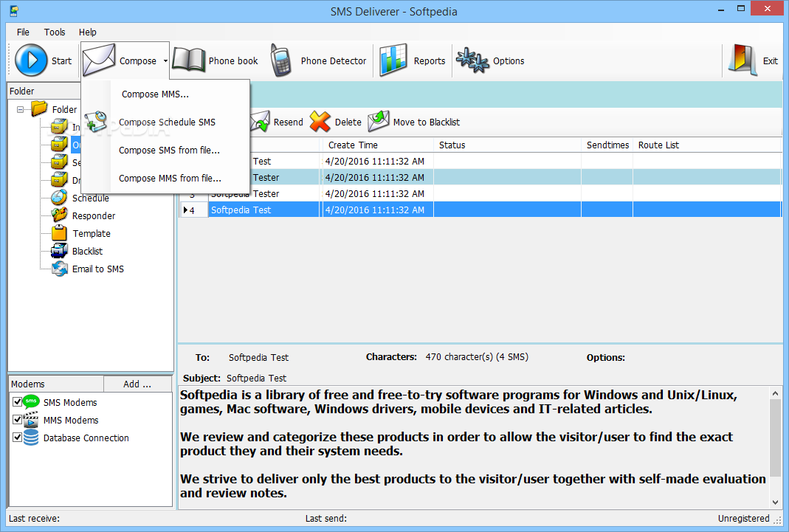The width and height of the screenshot is (789, 532).
Task: Select row 4 Softpedia Test message
Action: tap(480, 210)
